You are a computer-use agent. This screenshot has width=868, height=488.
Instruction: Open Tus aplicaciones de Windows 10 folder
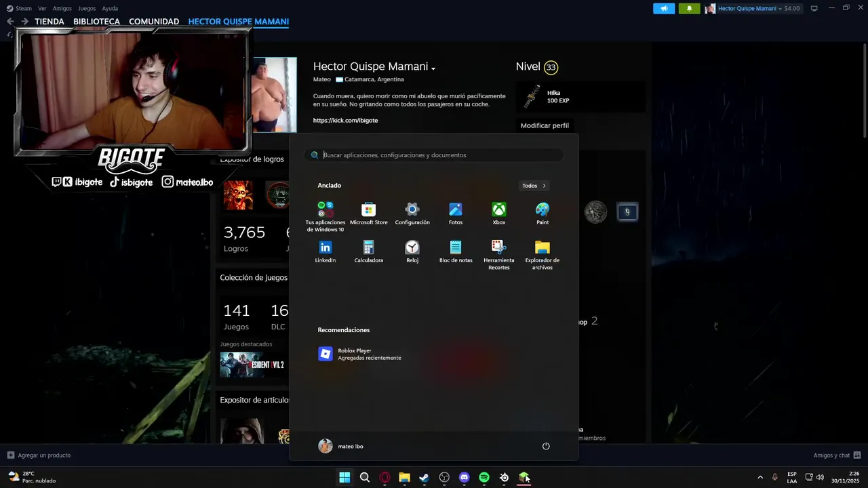(325, 217)
